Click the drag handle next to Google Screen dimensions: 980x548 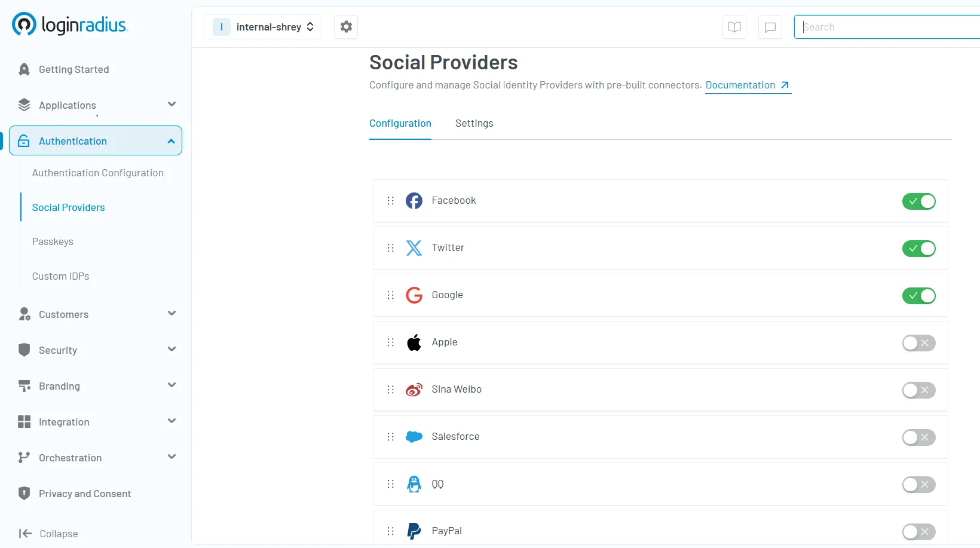click(x=390, y=295)
